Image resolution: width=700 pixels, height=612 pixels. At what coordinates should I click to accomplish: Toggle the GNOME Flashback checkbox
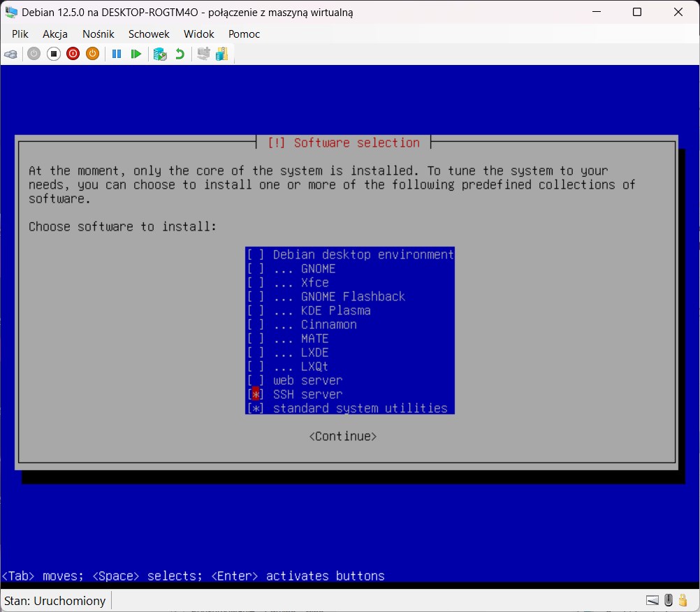click(x=256, y=296)
